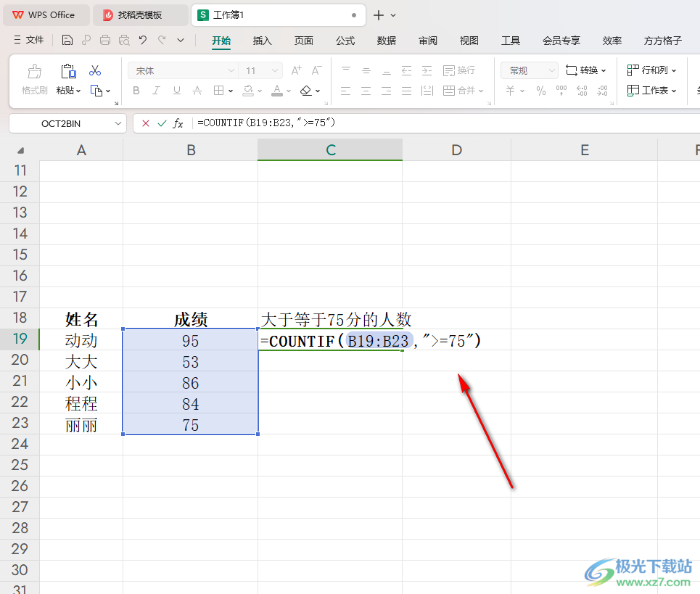Toggle strikethrough formatting
700x594 pixels.
(197, 91)
